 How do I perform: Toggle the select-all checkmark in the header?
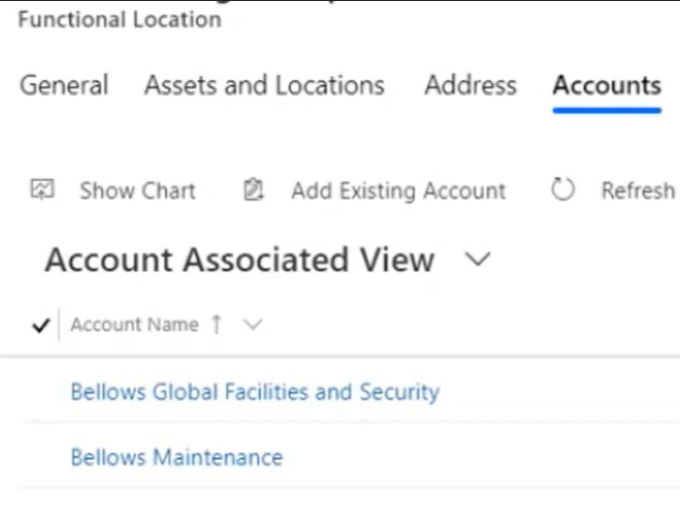point(41,325)
